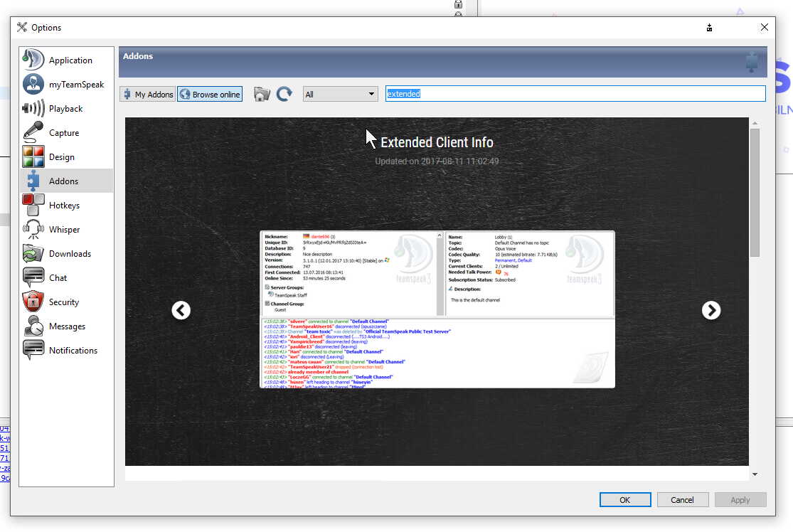Switch to the My Addons tab
Image resolution: width=793 pixels, height=532 pixels.
147,94
